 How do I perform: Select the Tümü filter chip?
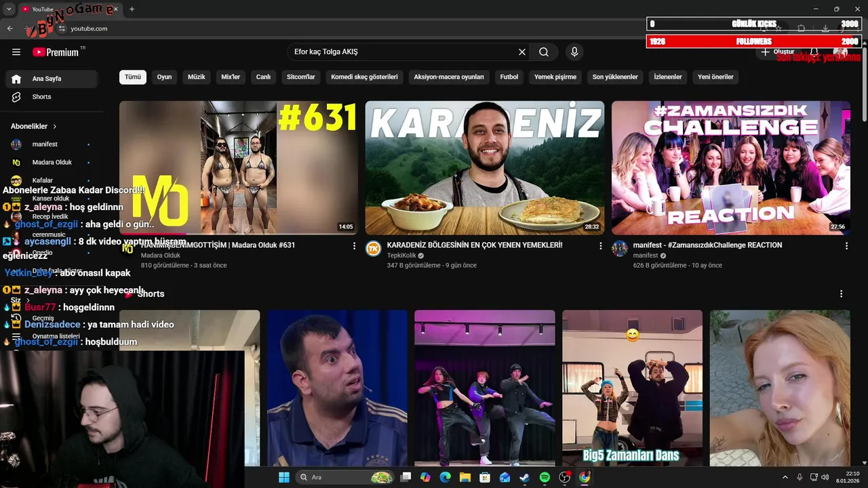(x=133, y=77)
